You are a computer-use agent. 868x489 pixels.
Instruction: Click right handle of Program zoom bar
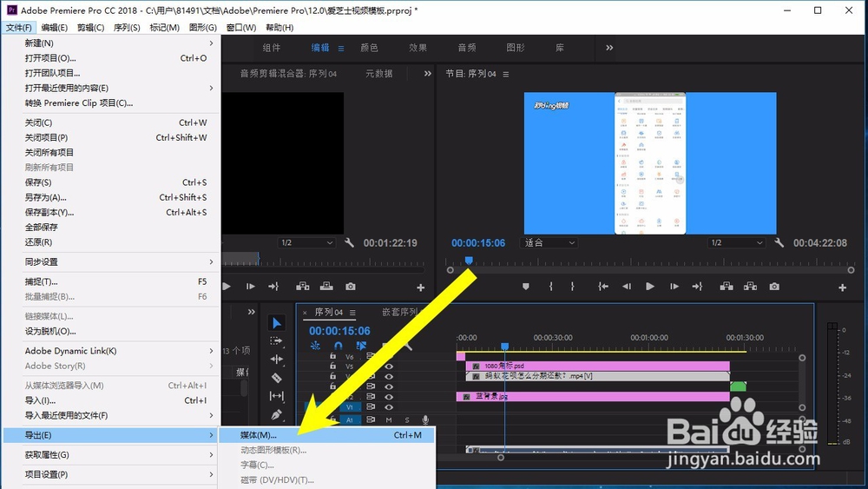pos(851,270)
